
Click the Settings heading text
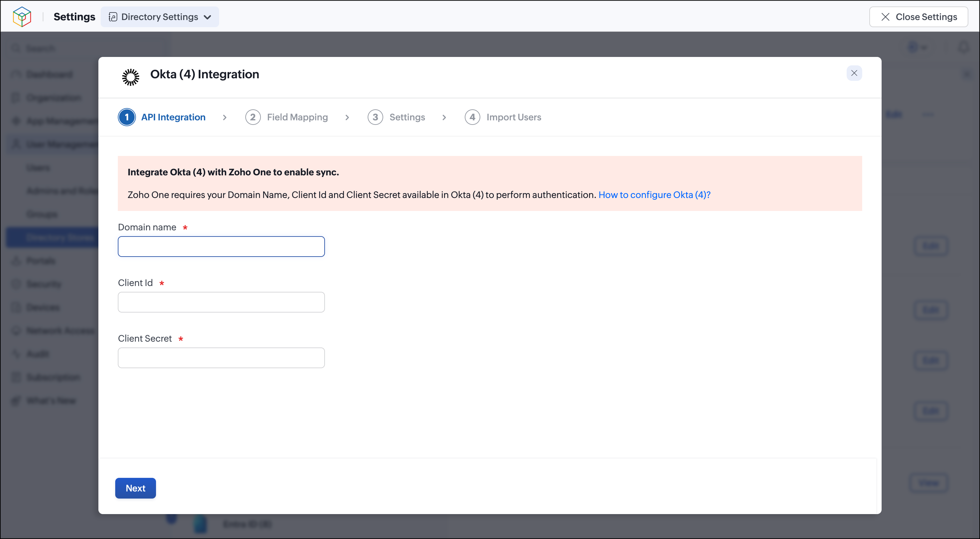click(74, 17)
